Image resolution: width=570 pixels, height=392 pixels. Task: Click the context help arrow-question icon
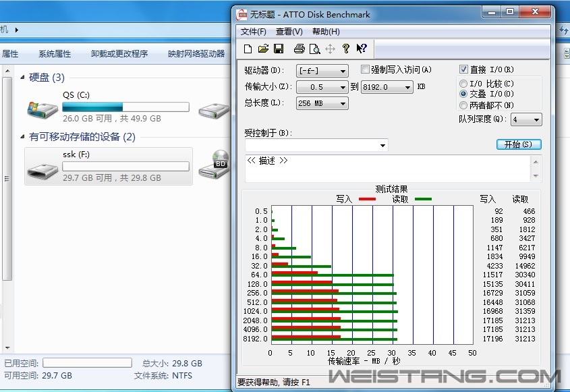click(x=362, y=49)
